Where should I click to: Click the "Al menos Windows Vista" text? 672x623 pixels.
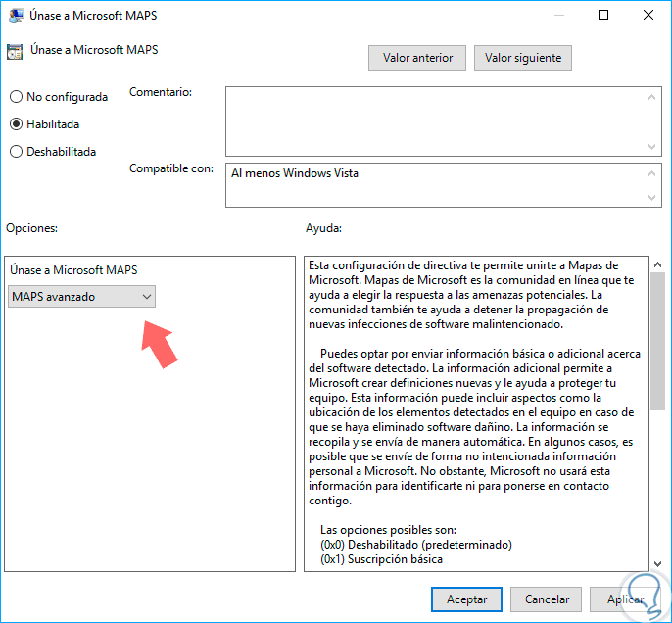[295, 173]
